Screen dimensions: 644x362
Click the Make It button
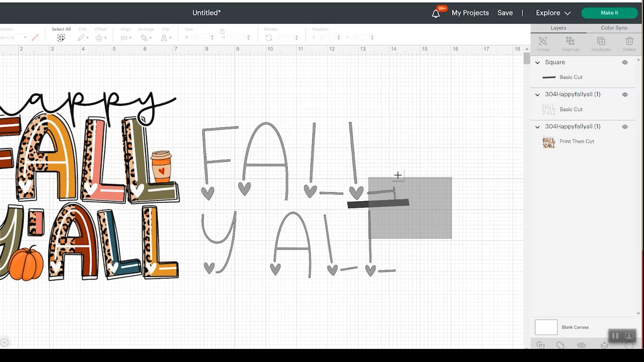tap(609, 13)
